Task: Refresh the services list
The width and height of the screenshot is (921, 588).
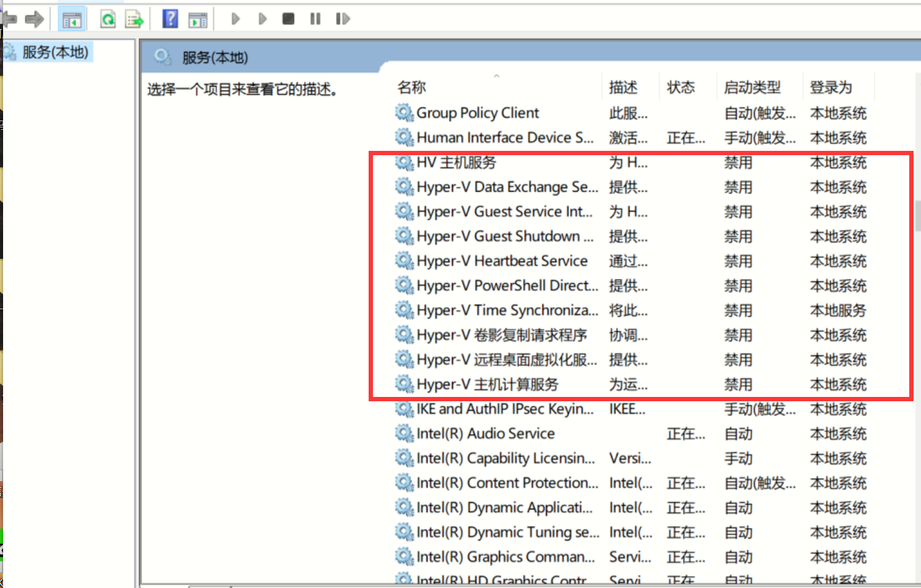Action: pyautogui.click(x=108, y=20)
